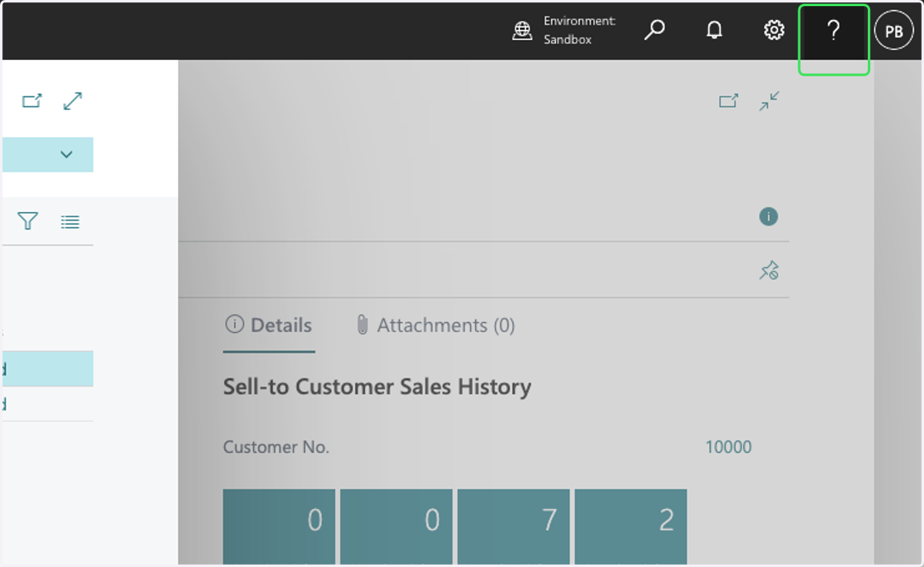Image resolution: width=924 pixels, height=567 pixels.
Task: Collapse the page with shrink arrows icon
Action: (769, 101)
